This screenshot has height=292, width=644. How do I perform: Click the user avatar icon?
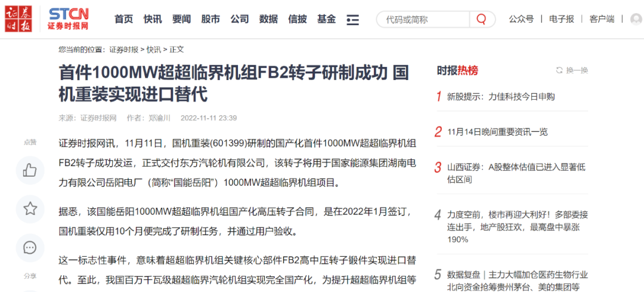tap(636, 19)
